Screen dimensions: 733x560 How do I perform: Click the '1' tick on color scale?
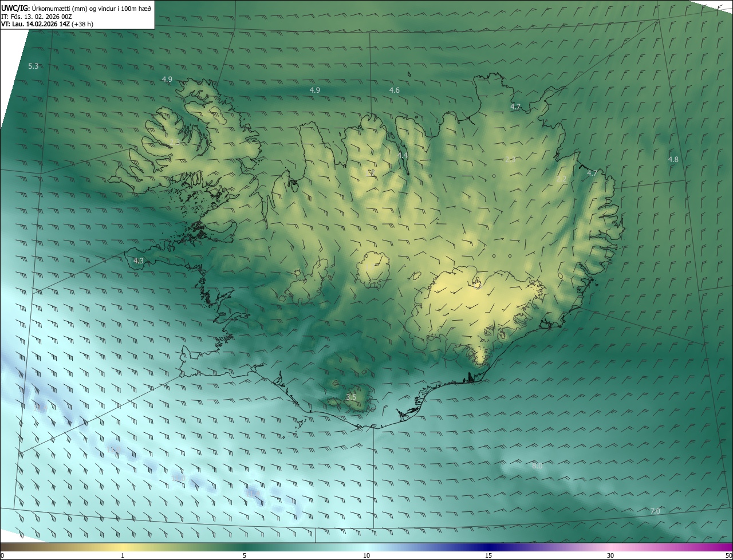[123, 555]
